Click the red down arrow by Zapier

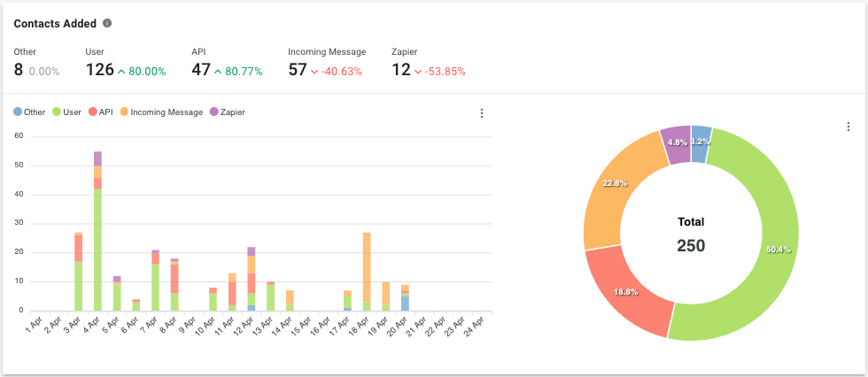point(418,72)
